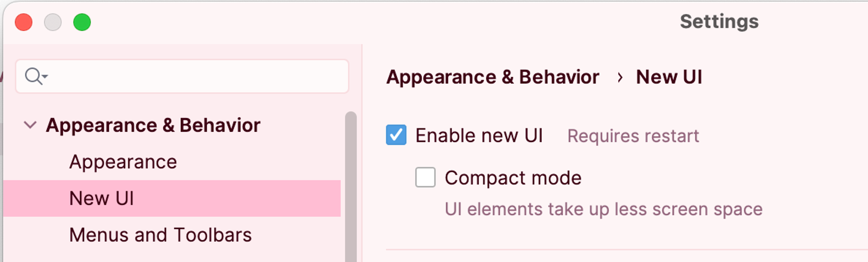
Task: Click the Settings window title
Action: [x=719, y=22]
